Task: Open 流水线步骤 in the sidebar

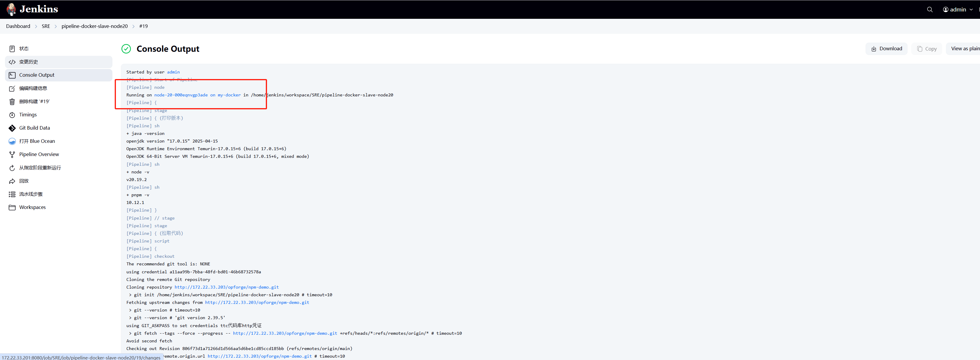Action: [x=31, y=194]
